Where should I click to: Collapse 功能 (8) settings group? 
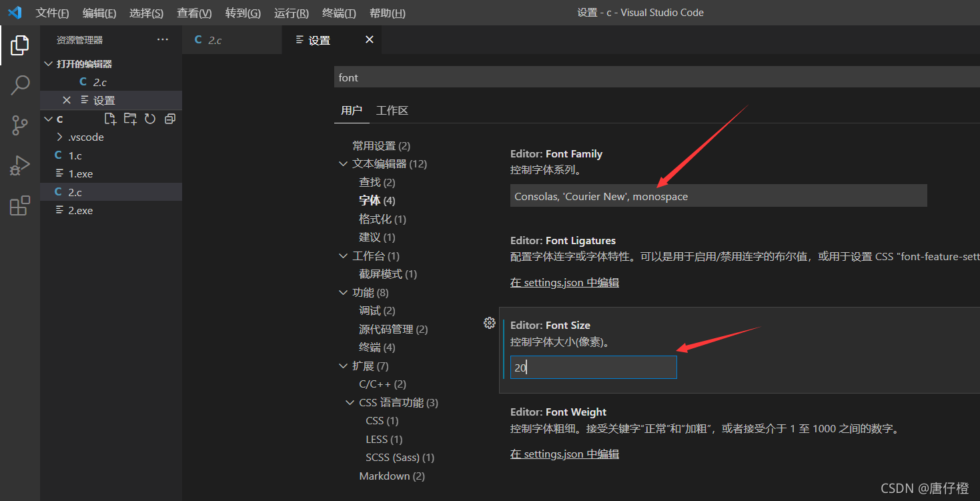pyautogui.click(x=343, y=293)
